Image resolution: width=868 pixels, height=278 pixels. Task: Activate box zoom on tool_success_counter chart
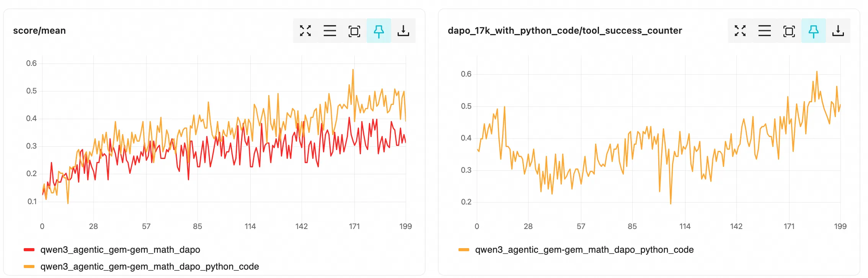pyautogui.click(x=789, y=31)
